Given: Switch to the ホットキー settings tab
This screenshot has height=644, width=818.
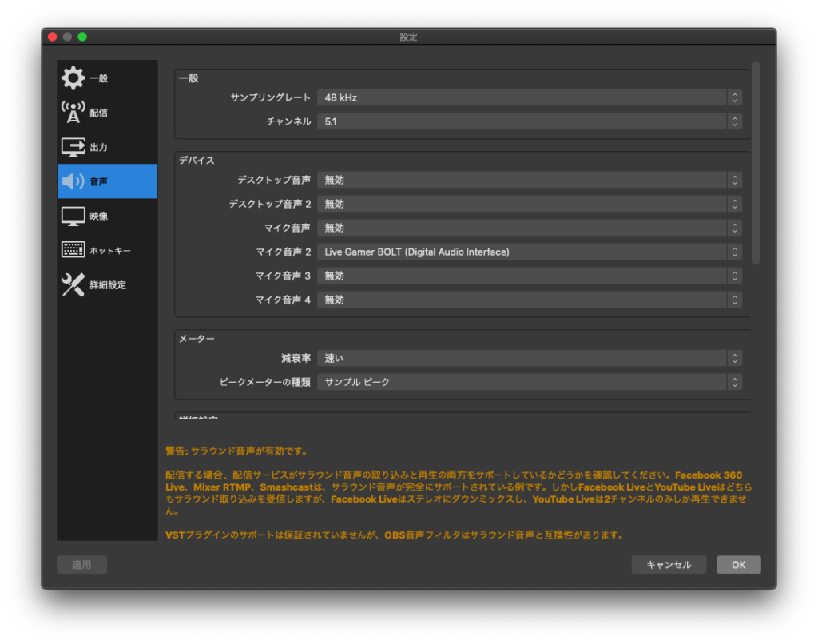Looking at the screenshot, I should (107, 251).
